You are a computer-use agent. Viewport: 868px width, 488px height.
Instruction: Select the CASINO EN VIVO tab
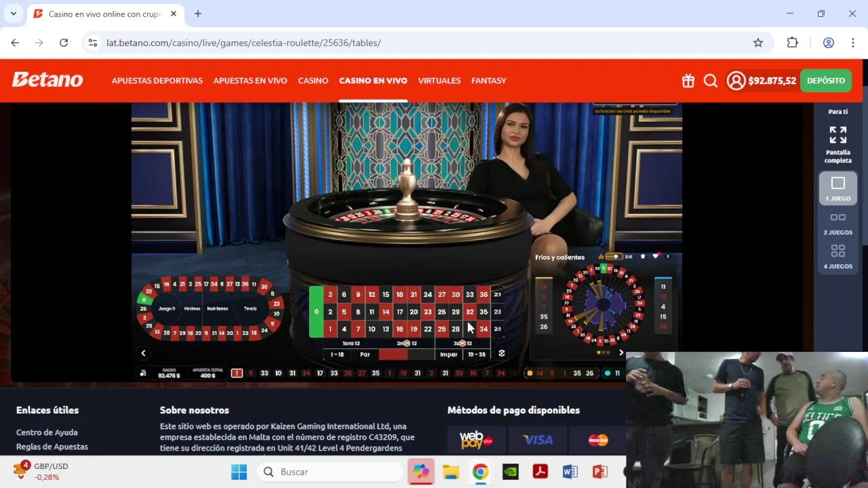[373, 81]
